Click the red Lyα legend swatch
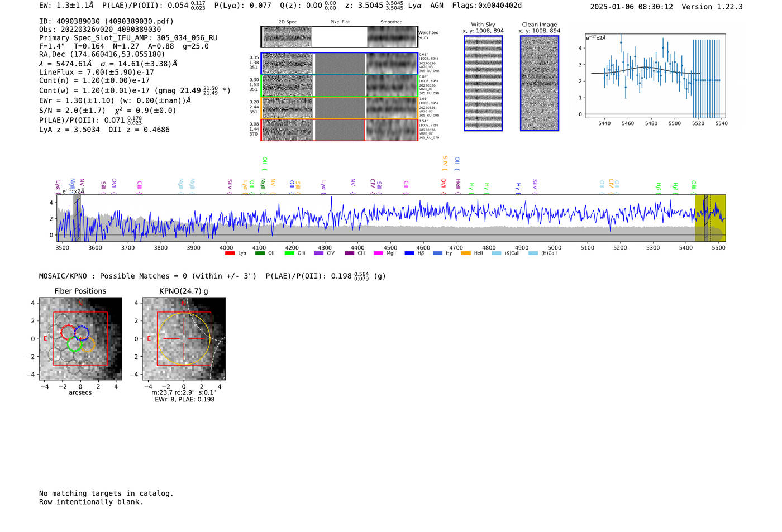Image resolution: width=782 pixels, height=532 pixels. [230, 253]
